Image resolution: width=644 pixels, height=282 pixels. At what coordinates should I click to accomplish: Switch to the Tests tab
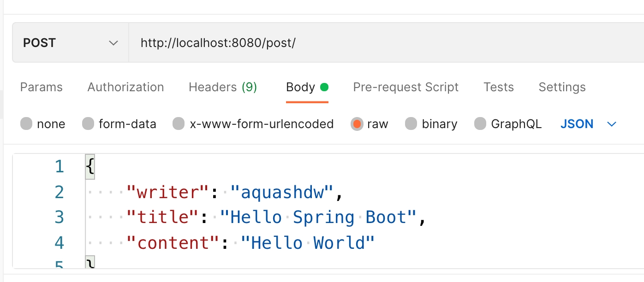[499, 87]
